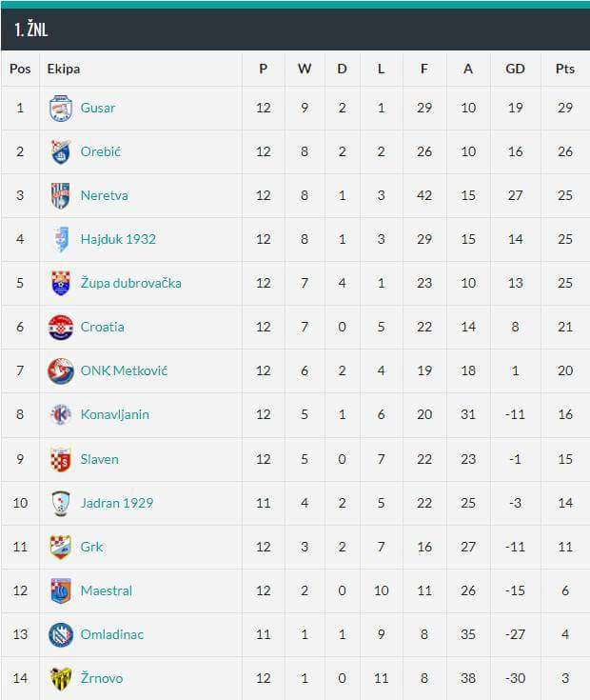Click the Croatia club logo
Image resolution: width=590 pixels, height=700 pixels.
pos(61,328)
